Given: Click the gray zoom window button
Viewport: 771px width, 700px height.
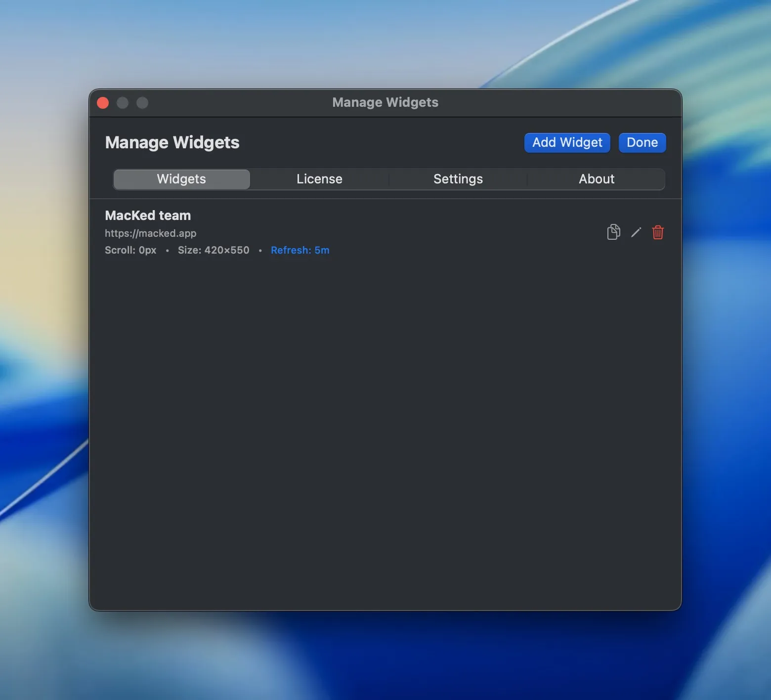Looking at the screenshot, I should [x=142, y=103].
